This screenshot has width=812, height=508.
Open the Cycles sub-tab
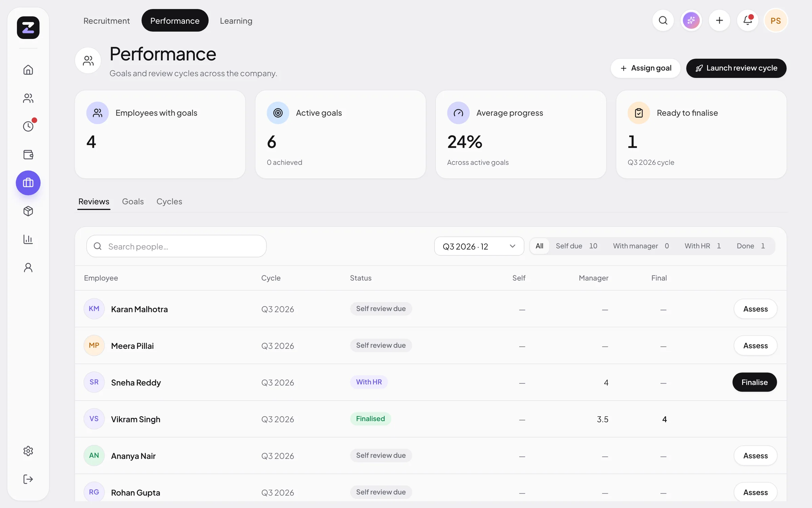169,202
